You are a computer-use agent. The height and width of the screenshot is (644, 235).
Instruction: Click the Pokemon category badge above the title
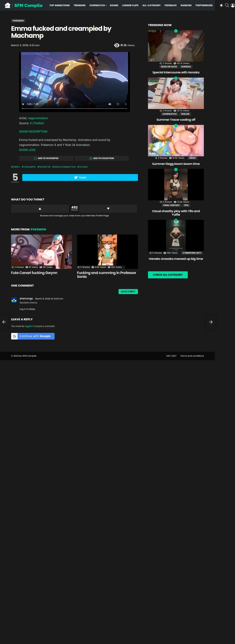pos(18,21)
